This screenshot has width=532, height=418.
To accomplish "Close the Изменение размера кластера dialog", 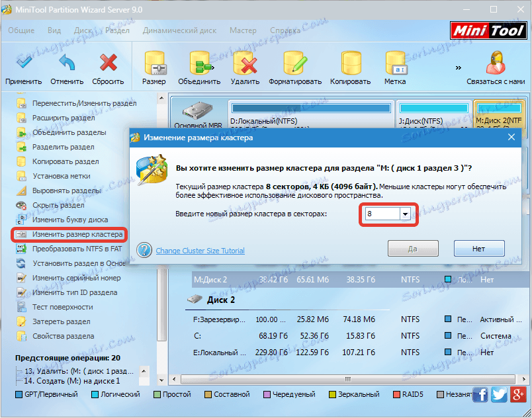I will tap(511, 138).
